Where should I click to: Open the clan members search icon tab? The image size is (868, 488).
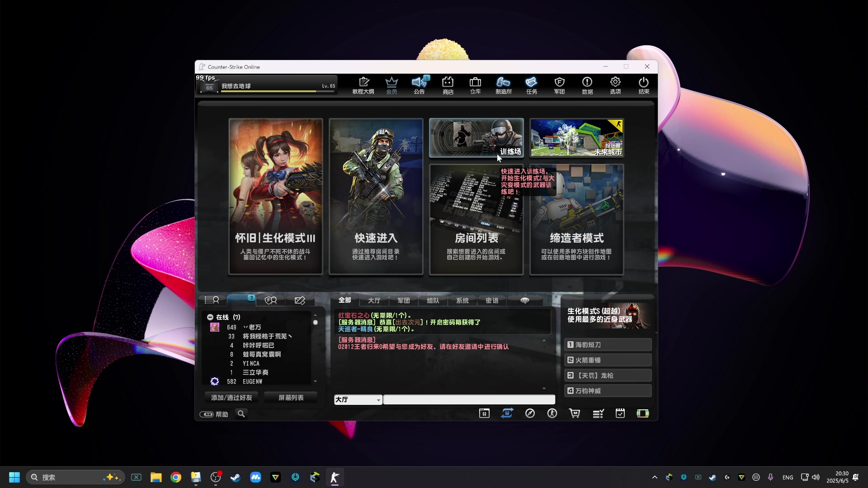271,300
